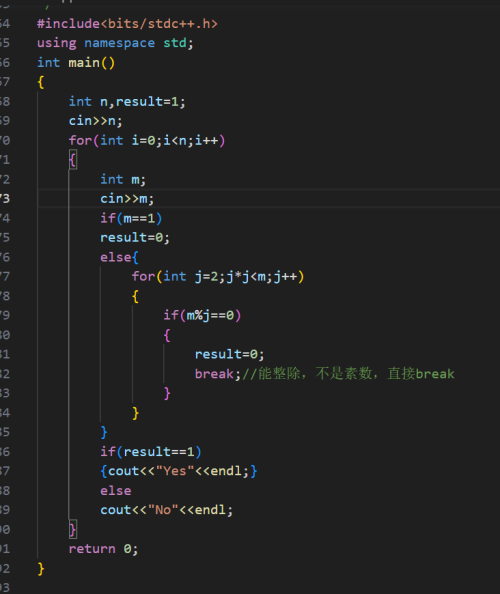The width and height of the screenshot is (500, 594).
Task: Place cursor in the 'cin>>n;' line
Action: coord(95,121)
